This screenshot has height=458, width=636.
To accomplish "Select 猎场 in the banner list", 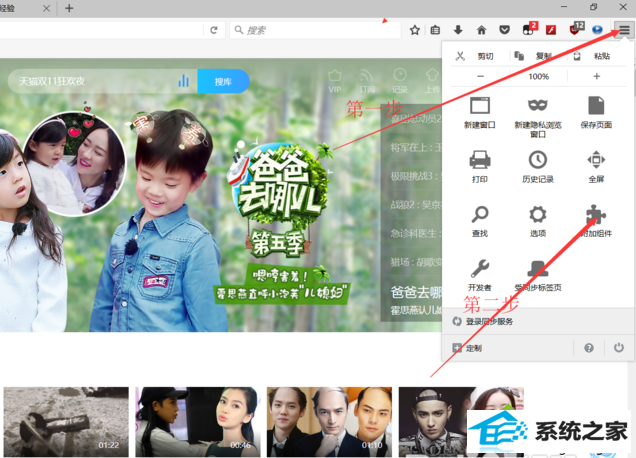I will [416, 262].
